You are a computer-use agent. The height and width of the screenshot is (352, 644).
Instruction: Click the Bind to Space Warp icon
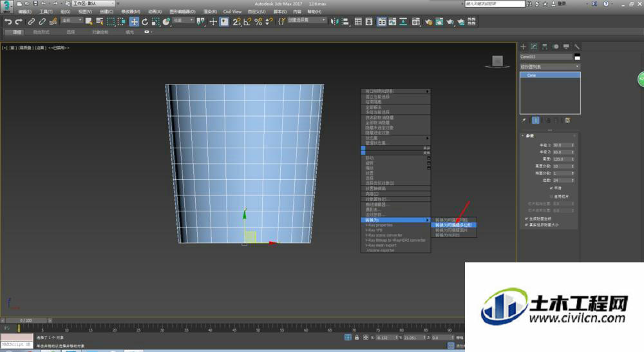pyautogui.click(x=53, y=22)
